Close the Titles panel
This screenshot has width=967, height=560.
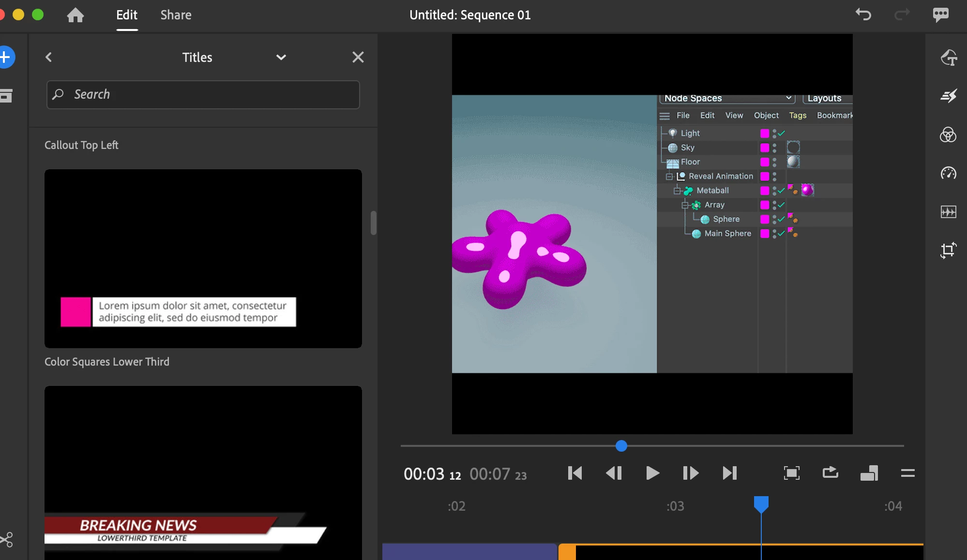358,58
